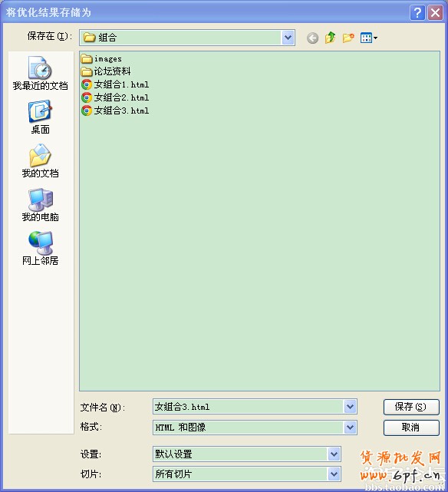This screenshot has height=492, width=448.
Task: Open the 格式 format dropdown
Action: click(x=350, y=428)
